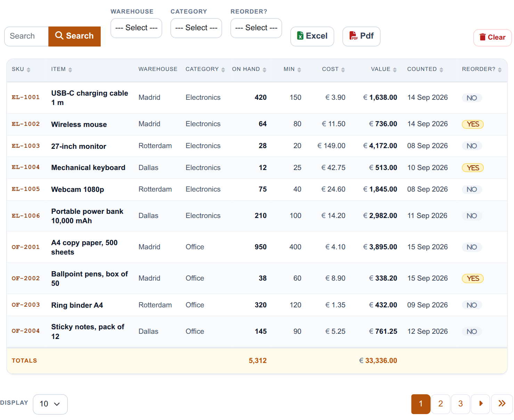The height and width of the screenshot is (420, 514).
Task: Open the CATEGORY select dropdown
Action: click(196, 28)
